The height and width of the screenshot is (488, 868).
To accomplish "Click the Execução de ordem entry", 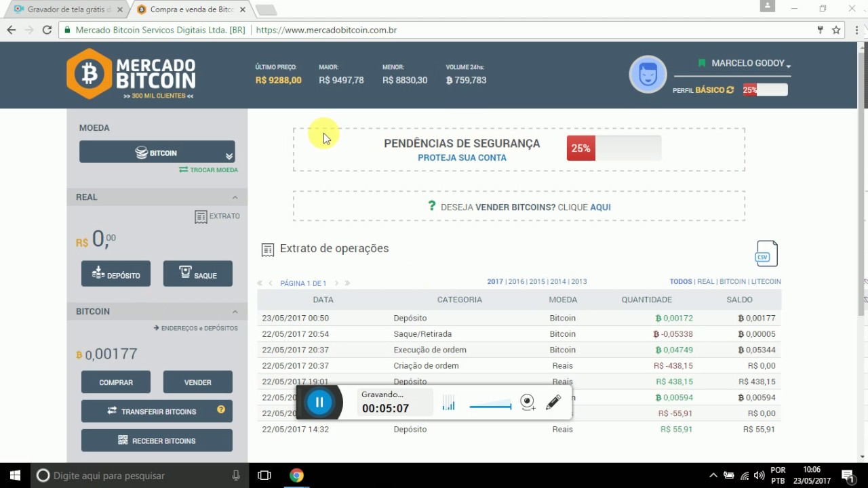I will tap(430, 350).
